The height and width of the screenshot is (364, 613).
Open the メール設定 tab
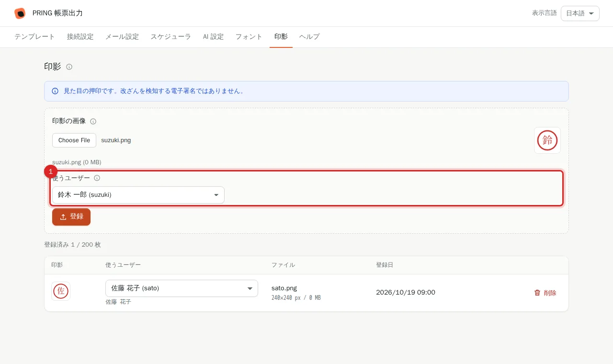122,37
